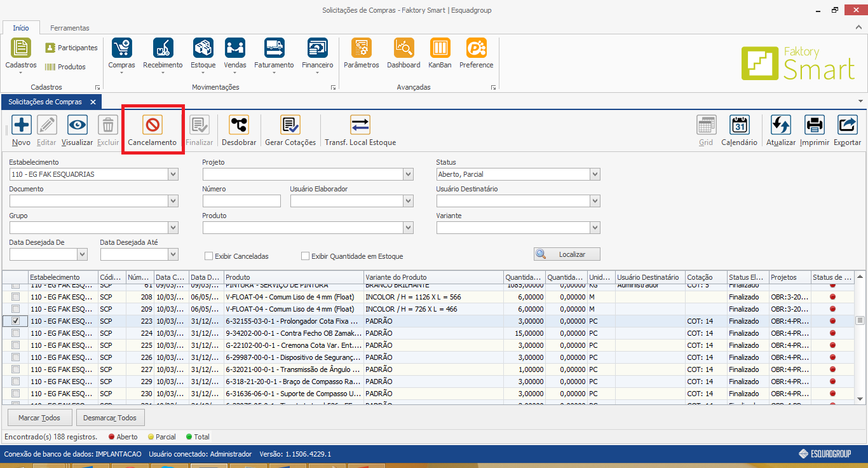Screen dimensions: 868x468
Task: Enable Exibir Canceladas checkbox
Action: [x=208, y=256]
